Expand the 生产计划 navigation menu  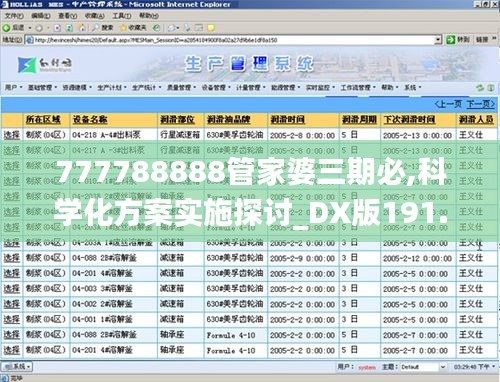coord(112,87)
